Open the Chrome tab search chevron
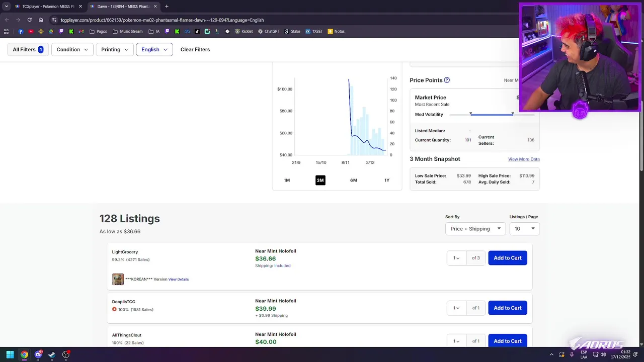 tap(6, 7)
